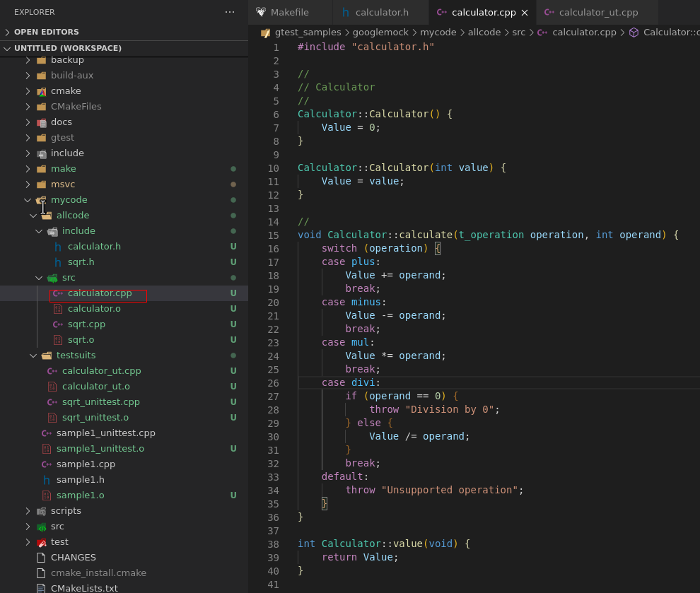Open Explorer more actions ellipsis menu
Image resolution: width=700 pixels, height=593 pixels.
click(x=230, y=12)
